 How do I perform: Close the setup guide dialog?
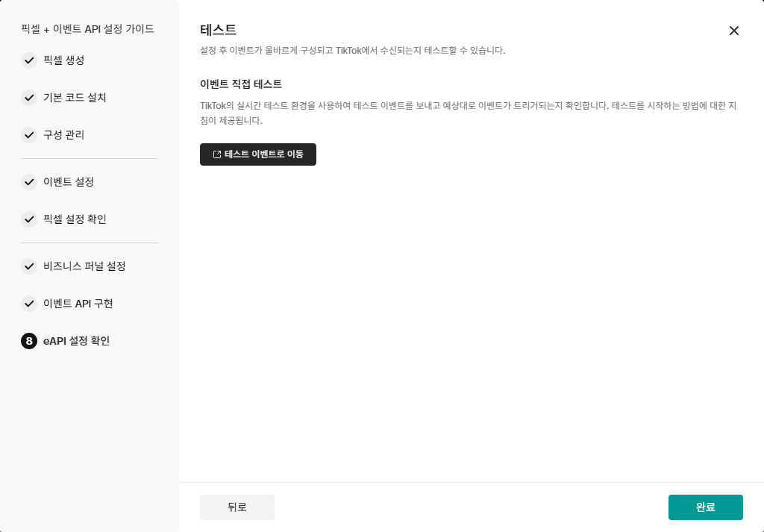tap(734, 31)
